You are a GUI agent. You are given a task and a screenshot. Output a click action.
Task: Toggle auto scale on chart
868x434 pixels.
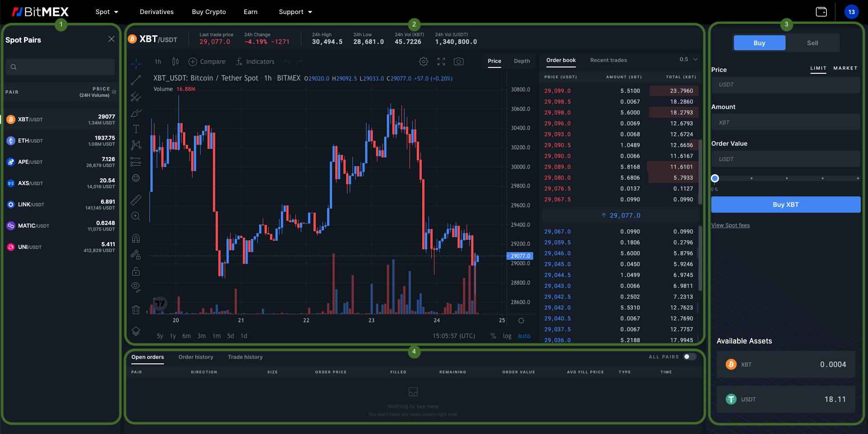click(524, 336)
